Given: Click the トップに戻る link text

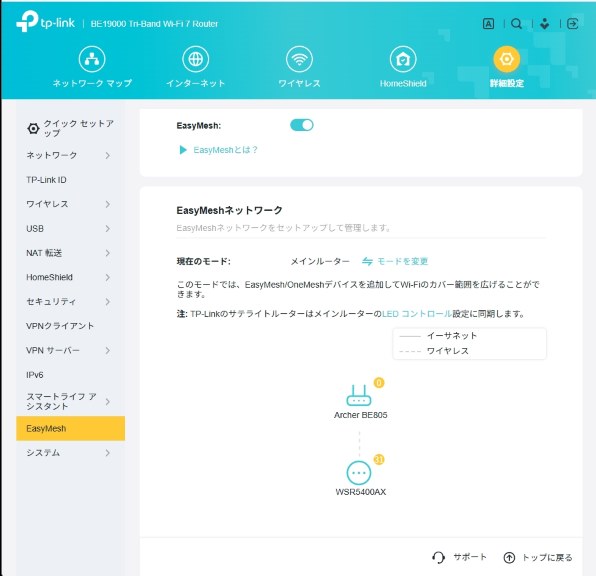Looking at the screenshot, I should tap(547, 558).
